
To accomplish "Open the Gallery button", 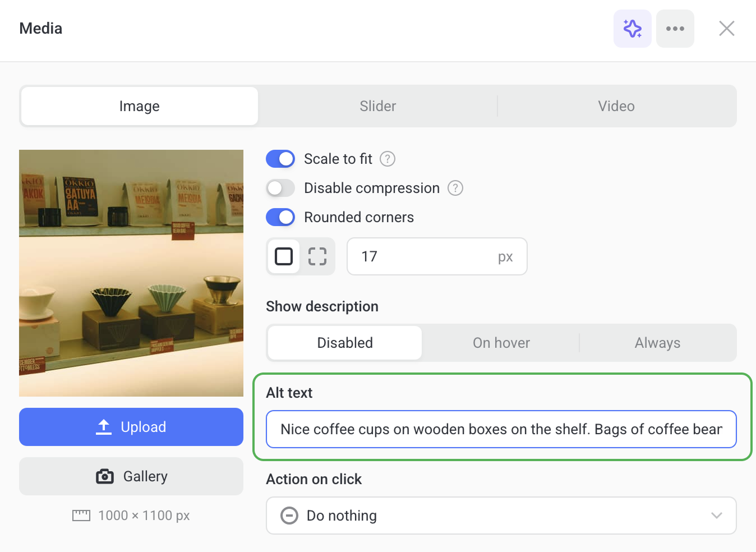I will tap(131, 476).
